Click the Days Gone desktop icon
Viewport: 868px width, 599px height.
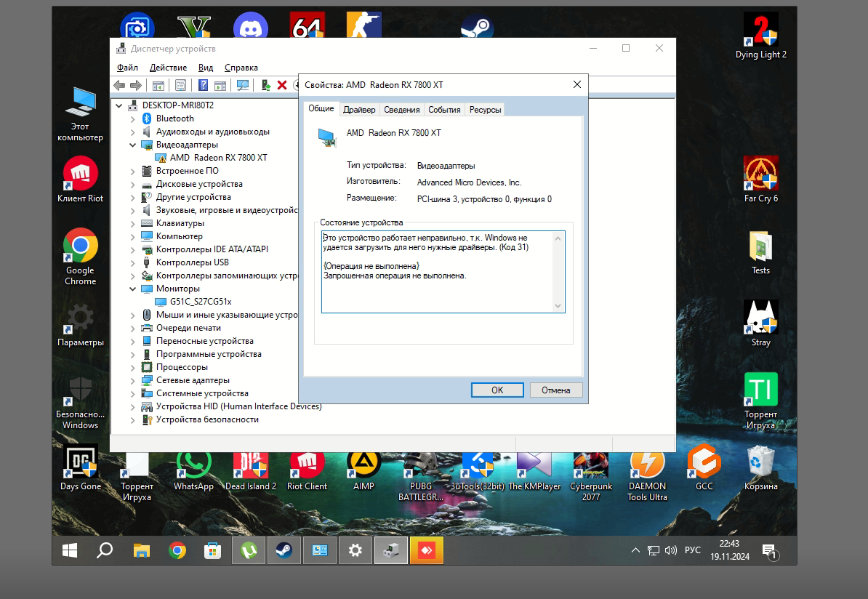[80, 468]
